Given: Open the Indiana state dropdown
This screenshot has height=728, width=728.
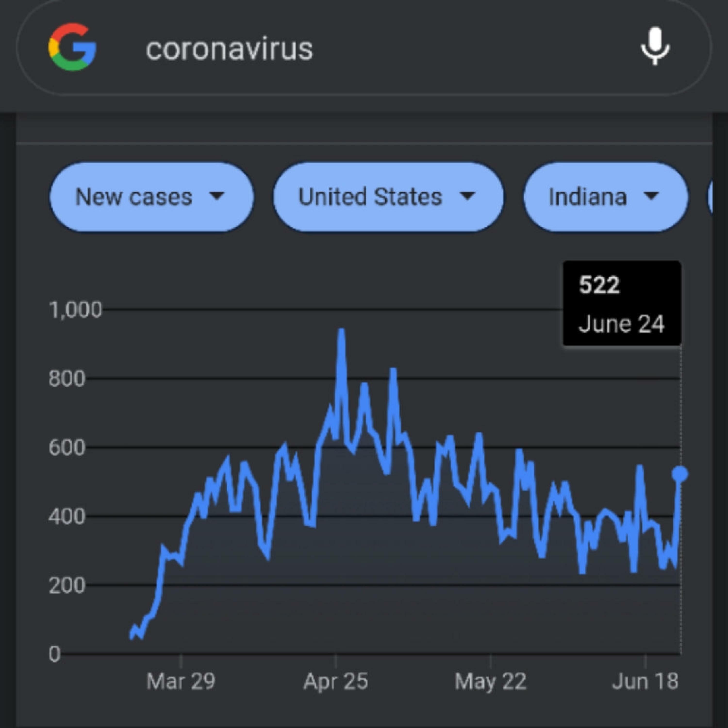Looking at the screenshot, I should click(x=606, y=197).
